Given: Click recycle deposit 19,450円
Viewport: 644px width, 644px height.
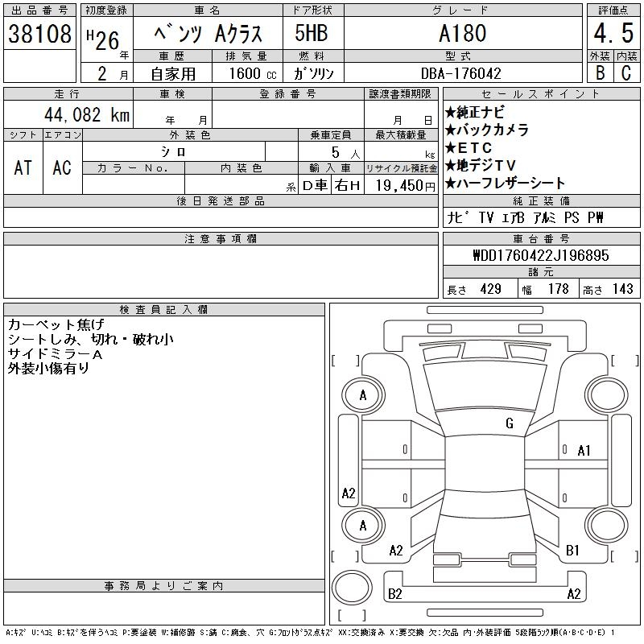Looking at the screenshot, I should click(x=405, y=186).
